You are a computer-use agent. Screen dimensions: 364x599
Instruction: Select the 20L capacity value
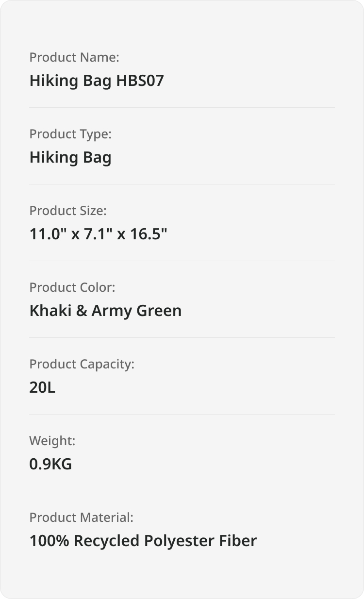pos(42,387)
